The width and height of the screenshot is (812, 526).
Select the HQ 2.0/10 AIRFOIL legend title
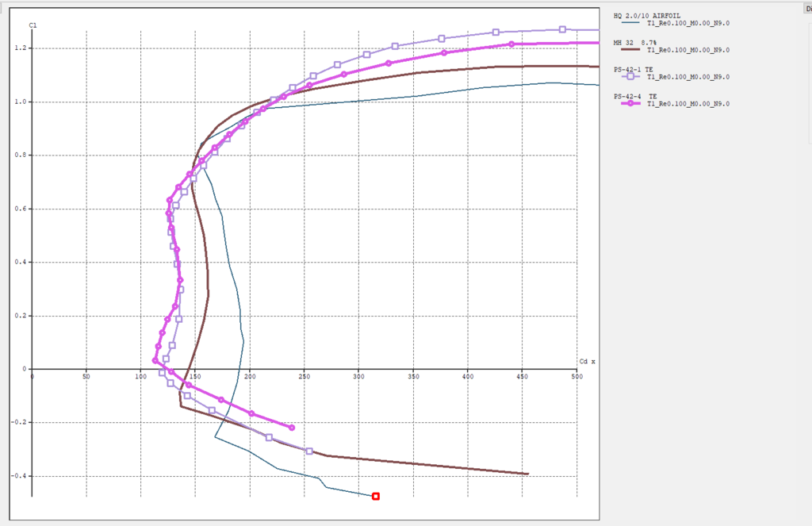646,15
